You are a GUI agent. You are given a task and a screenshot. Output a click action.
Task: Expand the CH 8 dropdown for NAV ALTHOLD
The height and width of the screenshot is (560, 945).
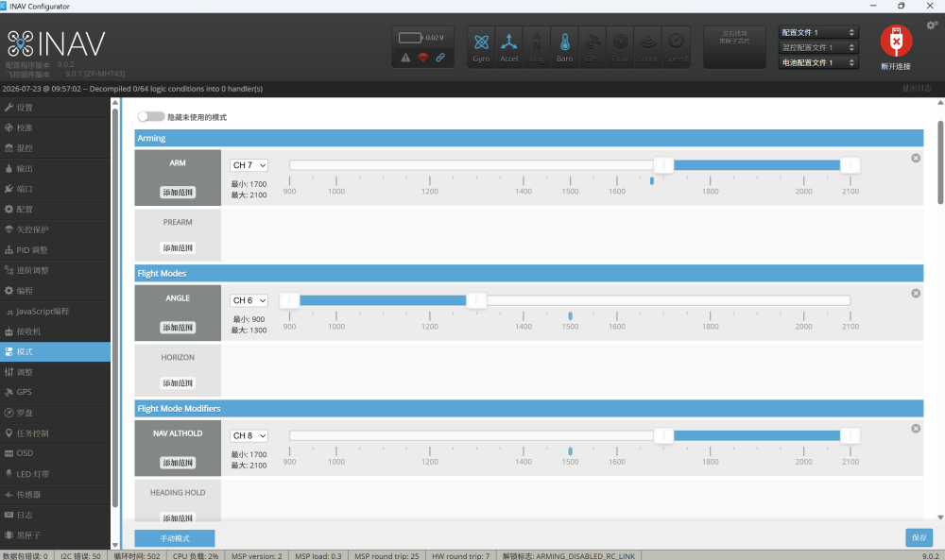click(x=249, y=435)
